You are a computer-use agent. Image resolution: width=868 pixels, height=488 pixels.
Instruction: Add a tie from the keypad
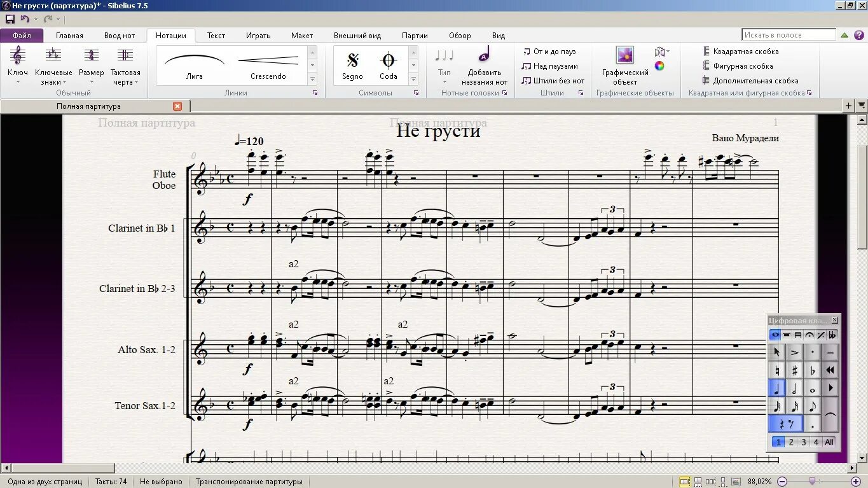(830, 415)
